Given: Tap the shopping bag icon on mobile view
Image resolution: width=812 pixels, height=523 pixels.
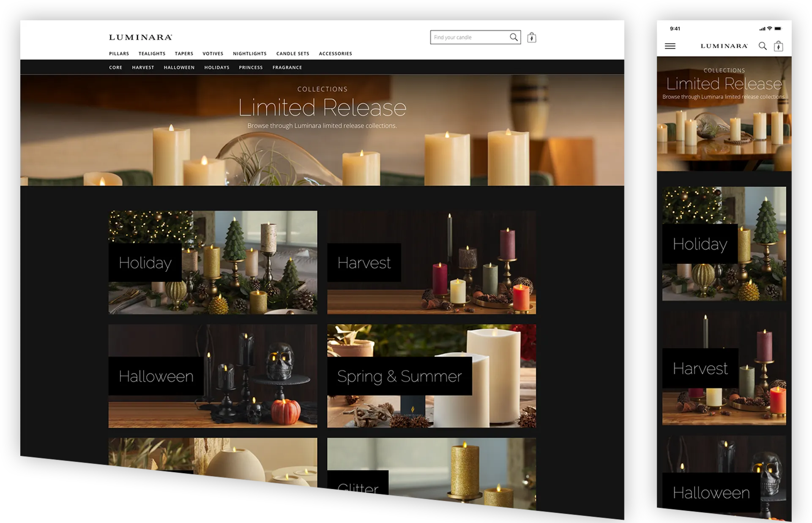Looking at the screenshot, I should (778, 46).
